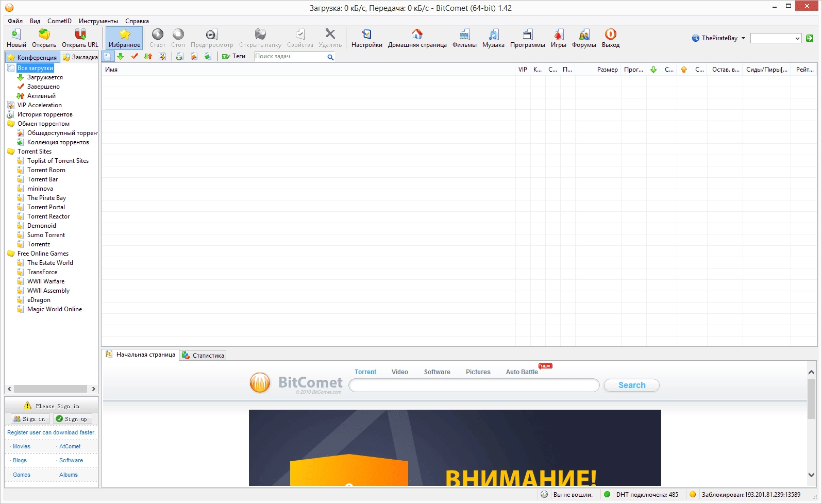The height and width of the screenshot is (504, 822).
Task: Select the Auto Battle link
Action: pos(522,372)
